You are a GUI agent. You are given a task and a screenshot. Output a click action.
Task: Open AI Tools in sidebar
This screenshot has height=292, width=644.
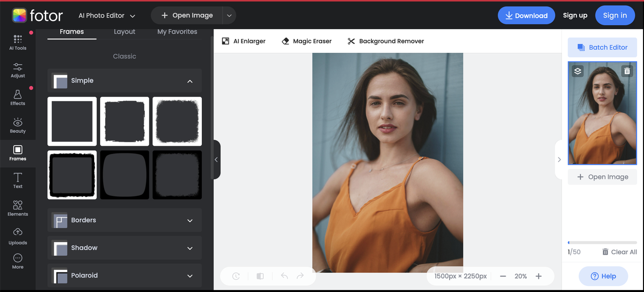pyautogui.click(x=18, y=42)
